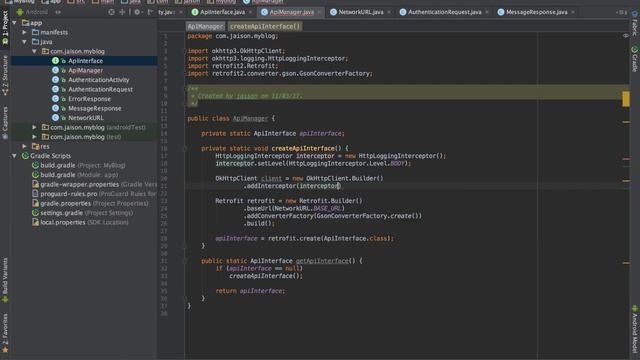The width and height of the screenshot is (640, 360).
Task: Select AuthenticationRequest in the project tree
Action: [100, 89]
